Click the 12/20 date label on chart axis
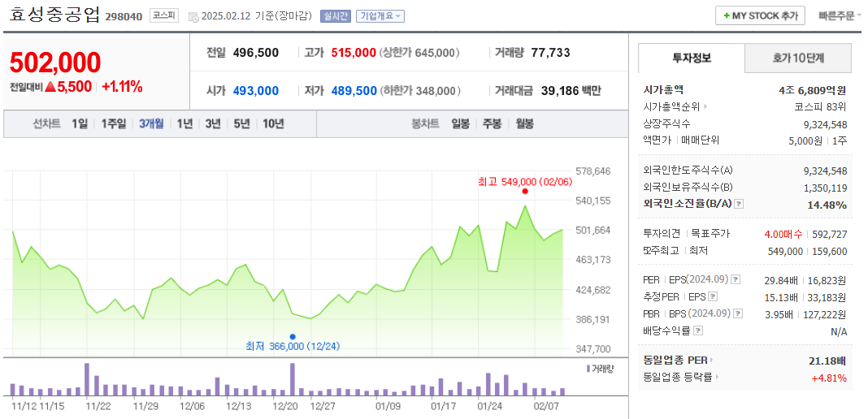The height and width of the screenshot is (419, 868). tap(284, 406)
